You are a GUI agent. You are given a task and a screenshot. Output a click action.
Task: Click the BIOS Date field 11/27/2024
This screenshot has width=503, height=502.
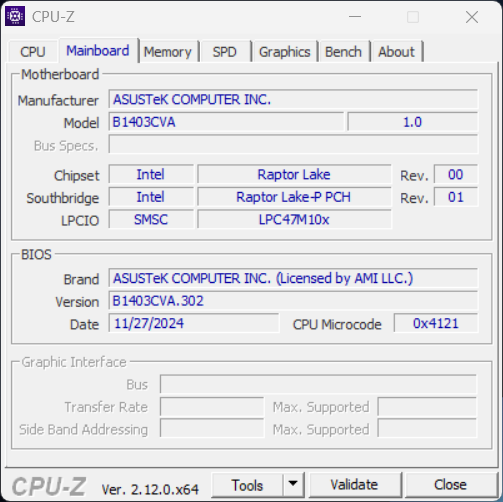click(x=194, y=323)
